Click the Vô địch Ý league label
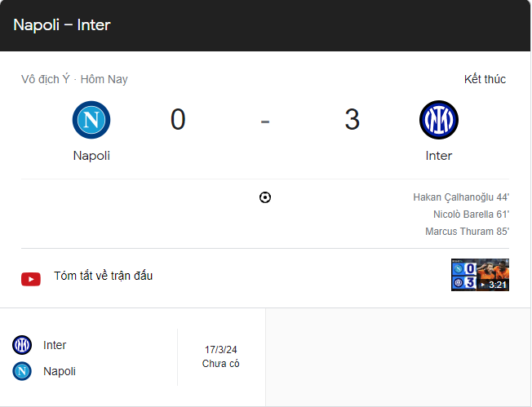This screenshot has width=532, height=407. click(46, 79)
